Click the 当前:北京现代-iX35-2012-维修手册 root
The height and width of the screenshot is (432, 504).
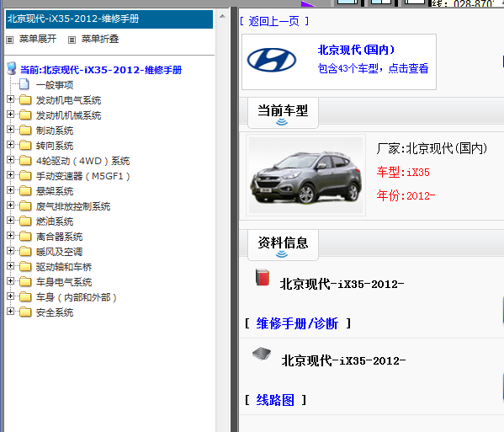pos(101,70)
